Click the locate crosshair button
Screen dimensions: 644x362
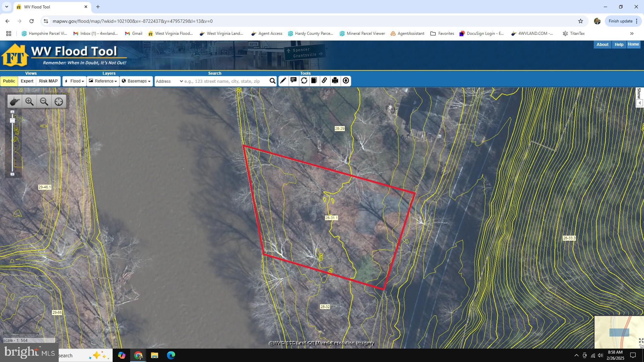pyautogui.click(x=59, y=102)
